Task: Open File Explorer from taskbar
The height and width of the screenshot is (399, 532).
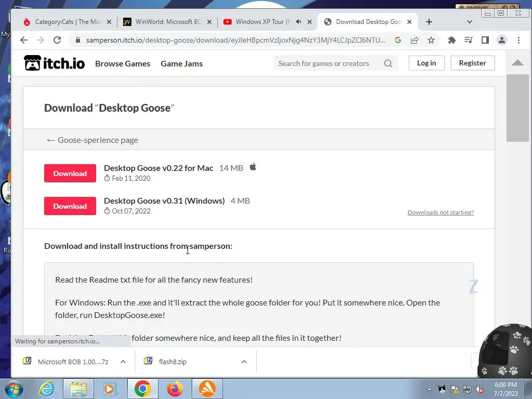Action: click(x=78, y=389)
